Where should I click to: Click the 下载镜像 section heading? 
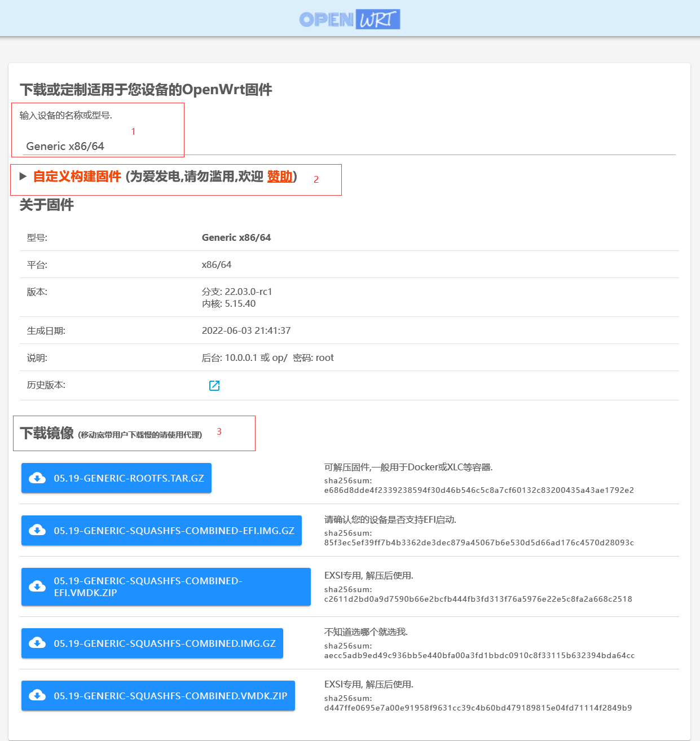(x=47, y=433)
